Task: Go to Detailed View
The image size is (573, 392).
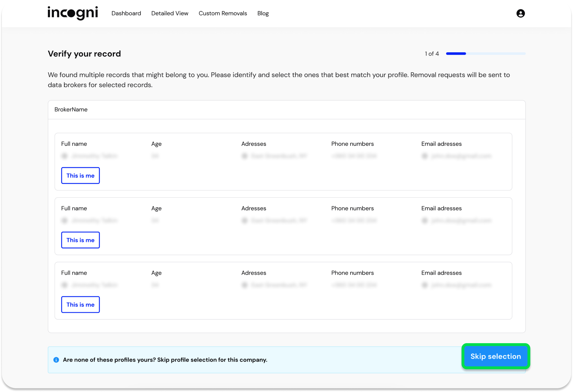Action: click(x=170, y=13)
